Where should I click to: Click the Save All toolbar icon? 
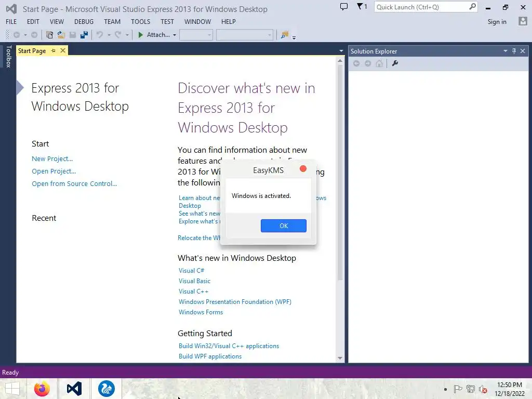tap(84, 35)
